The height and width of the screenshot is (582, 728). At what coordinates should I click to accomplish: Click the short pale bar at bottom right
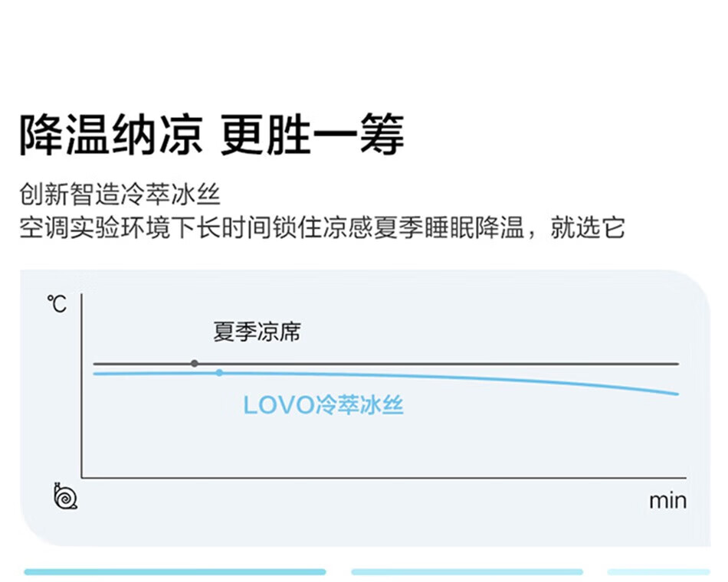659,572
